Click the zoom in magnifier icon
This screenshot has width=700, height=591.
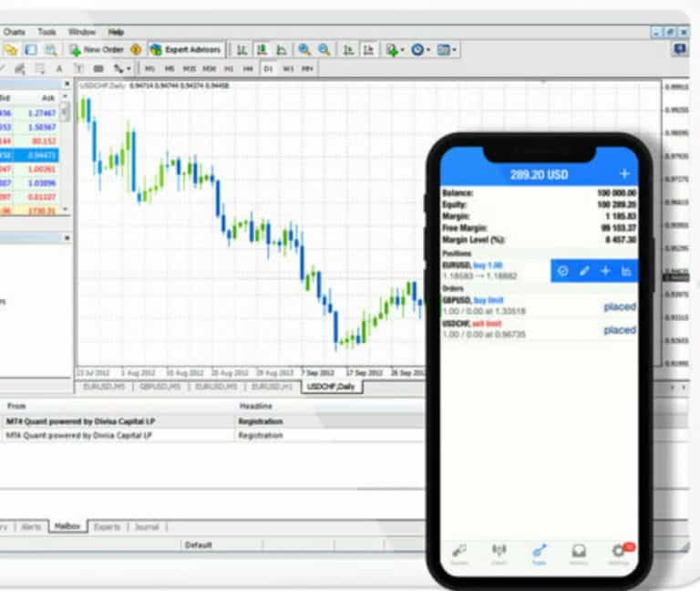pyautogui.click(x=304, y=49)
